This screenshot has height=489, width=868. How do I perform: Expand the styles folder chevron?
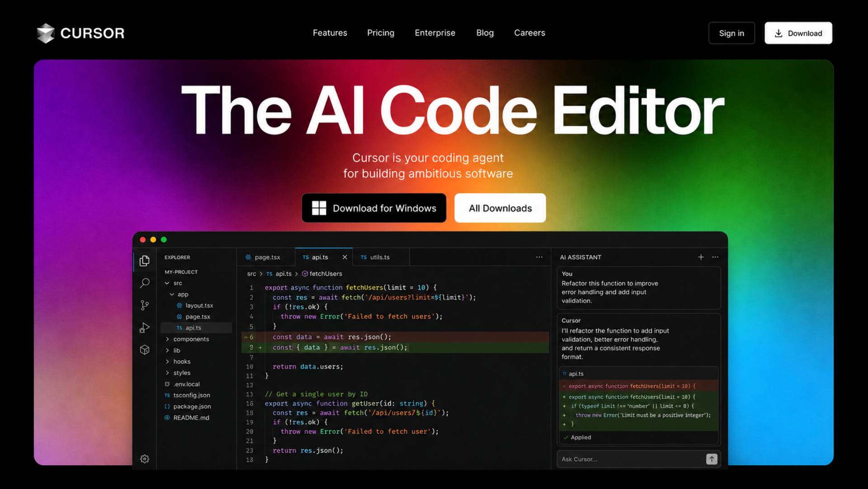point(167,373)
